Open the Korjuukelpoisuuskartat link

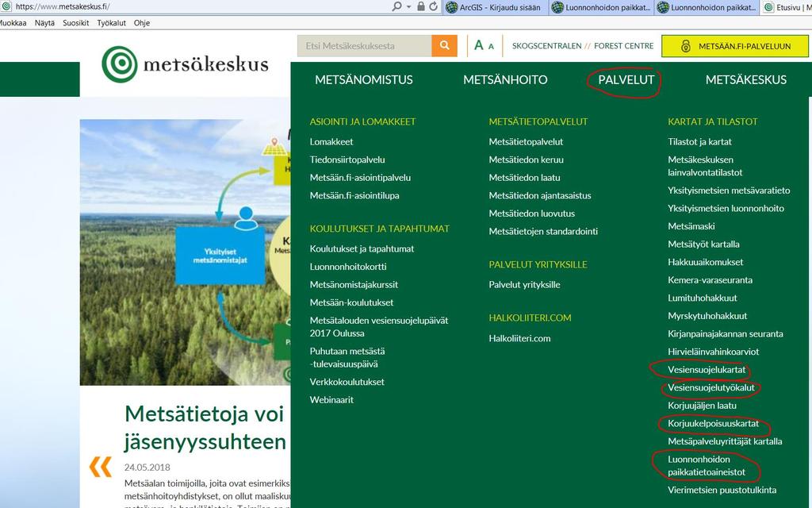click(x=713, y=424)
